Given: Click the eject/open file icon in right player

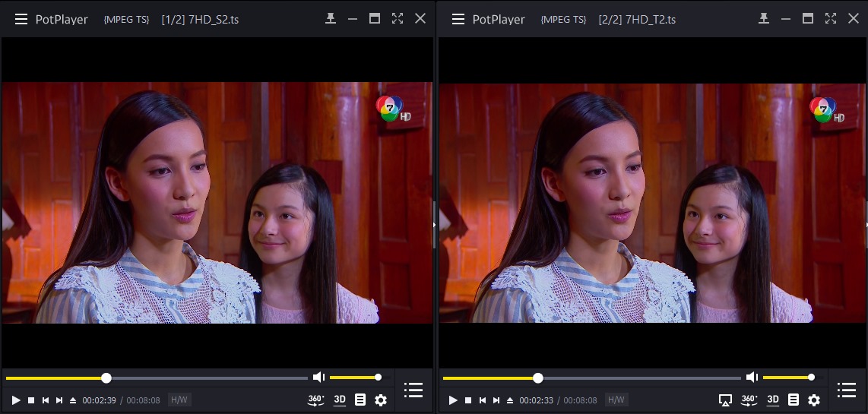Looking at the screenshot, I should 510,400.
